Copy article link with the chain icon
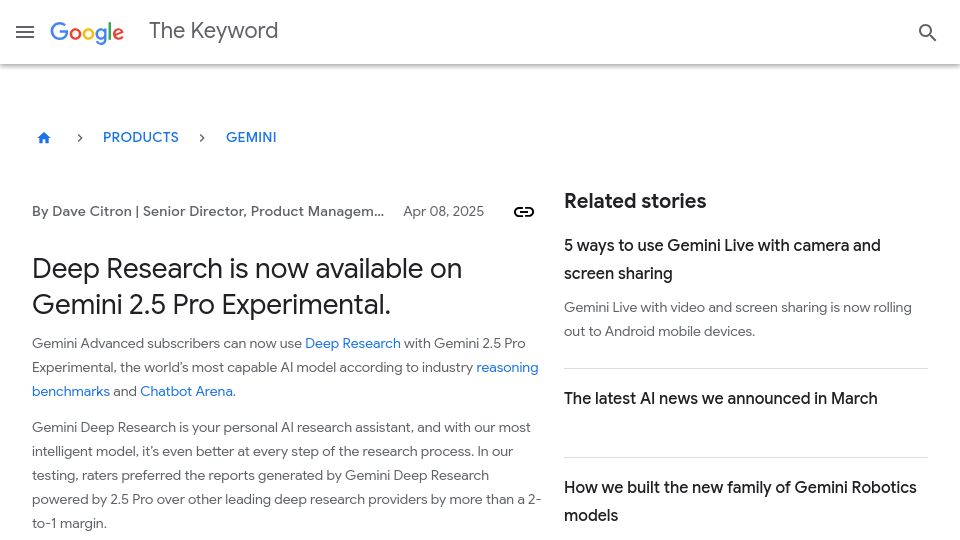The height and width of the screenshot is (540, 960). 523,212
